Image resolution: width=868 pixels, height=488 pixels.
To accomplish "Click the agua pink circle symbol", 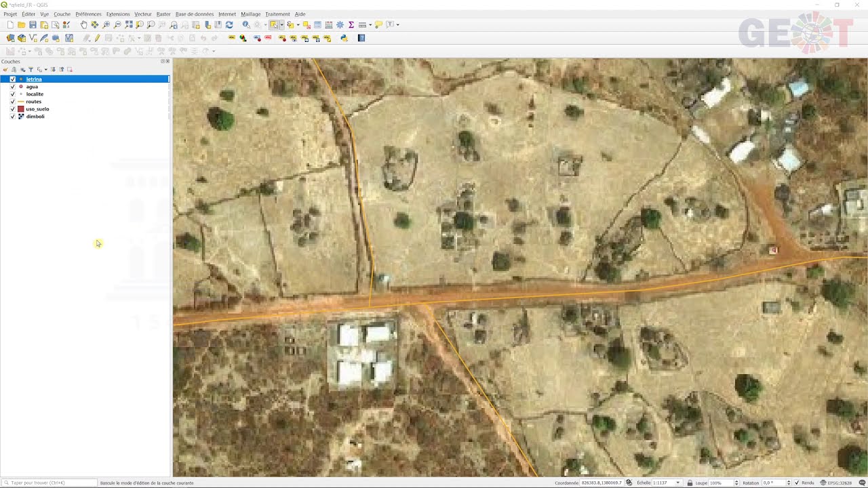I will (x=21, y=87).
